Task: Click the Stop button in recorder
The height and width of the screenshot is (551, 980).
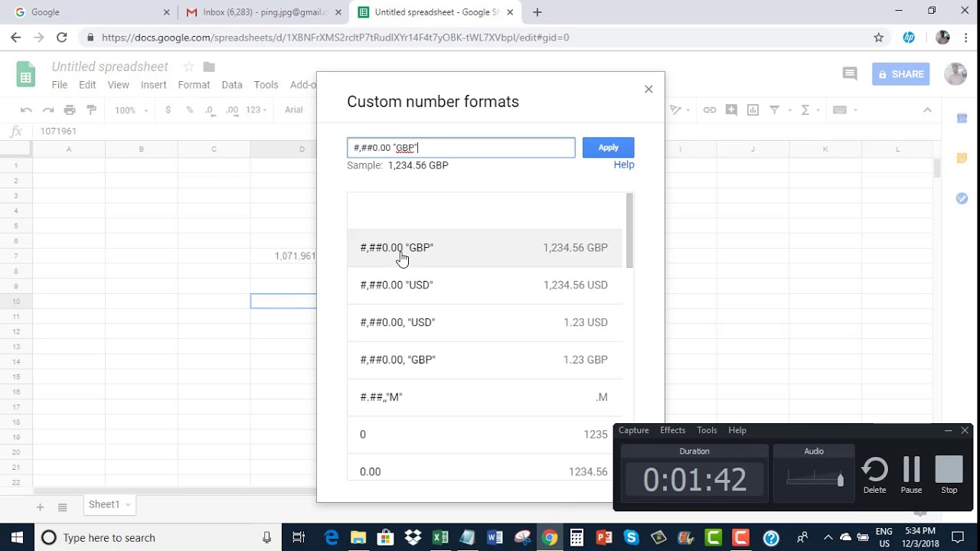Action: (949, 475)
